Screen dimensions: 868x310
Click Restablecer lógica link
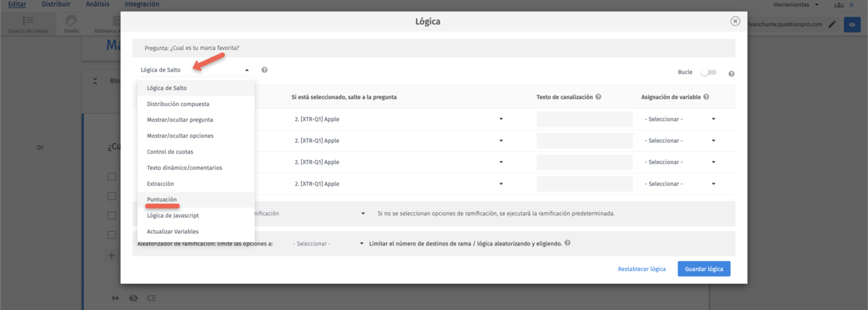pos(642,269)
